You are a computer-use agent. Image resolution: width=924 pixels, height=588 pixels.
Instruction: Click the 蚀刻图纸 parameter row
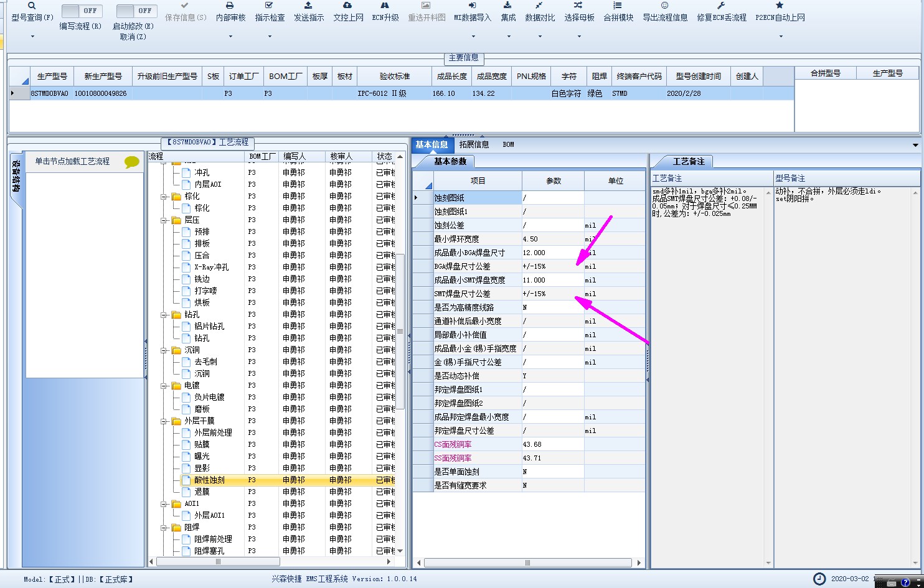tap(529, 198)
